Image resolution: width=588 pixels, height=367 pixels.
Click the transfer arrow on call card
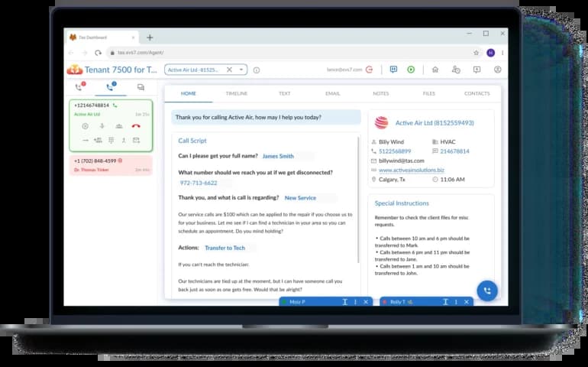pos(86,140)
